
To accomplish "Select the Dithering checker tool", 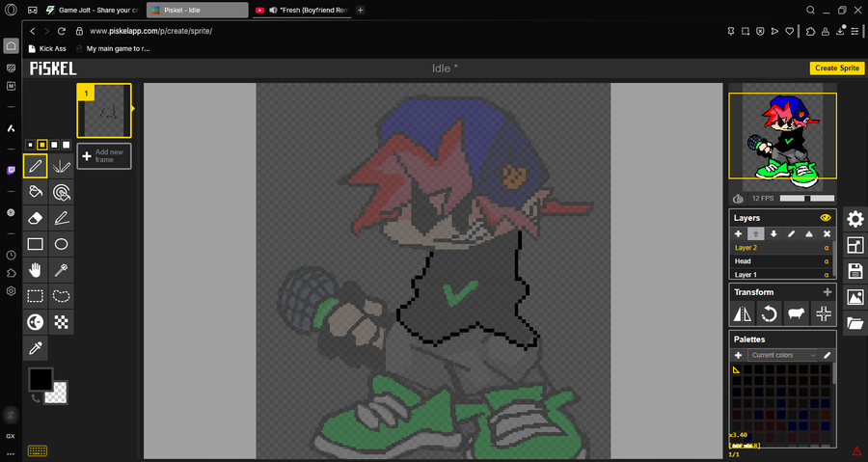I will point(61,321).
